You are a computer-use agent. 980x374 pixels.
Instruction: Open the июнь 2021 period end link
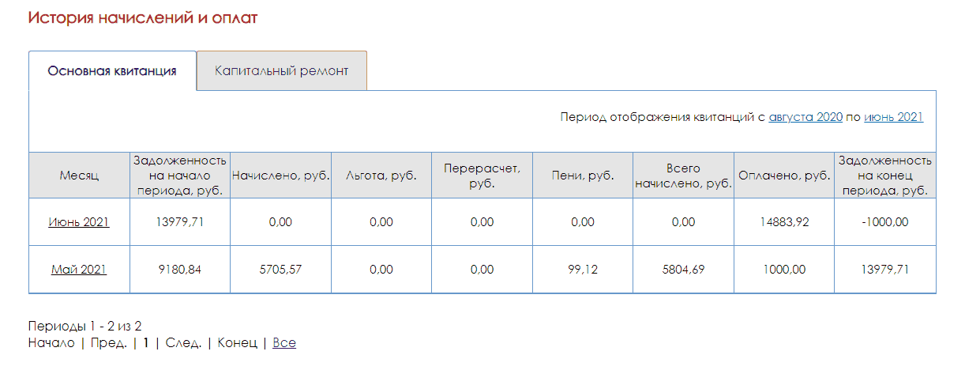click(x=893, y=117)
